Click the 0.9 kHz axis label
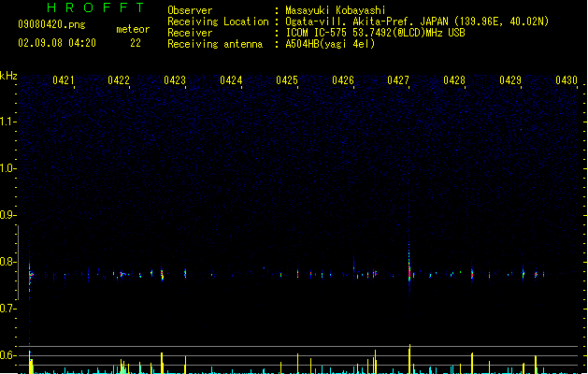Viewport: 588px width, 374px height. tap(7, 215)
